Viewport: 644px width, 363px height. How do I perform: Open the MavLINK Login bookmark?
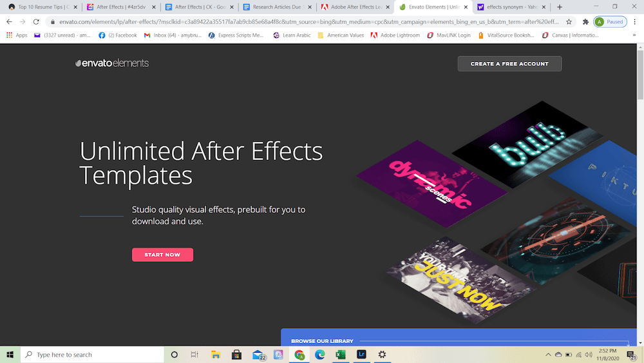click(x=448, y=35)
